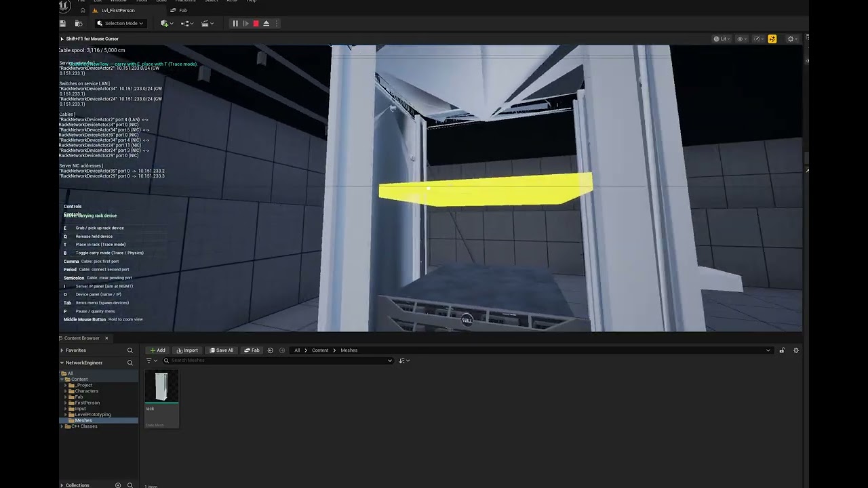The image size is (868, 488).
Task: Add a new collection plus icon
Action: (118, 485)
